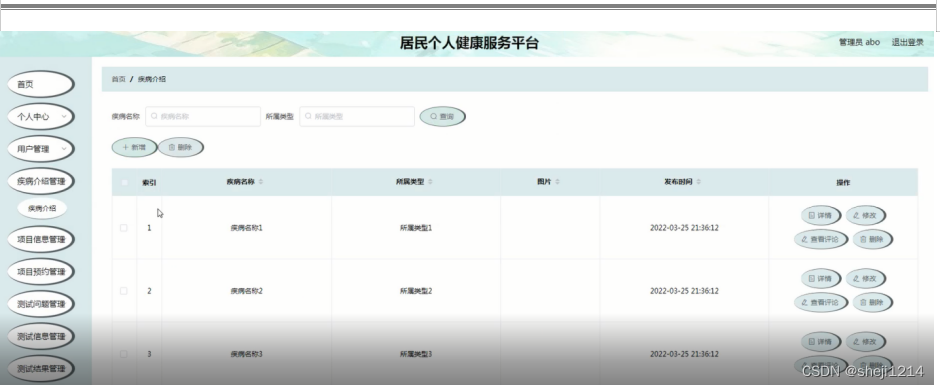Click 修改 for row 疾病名称1

[865, 215]
